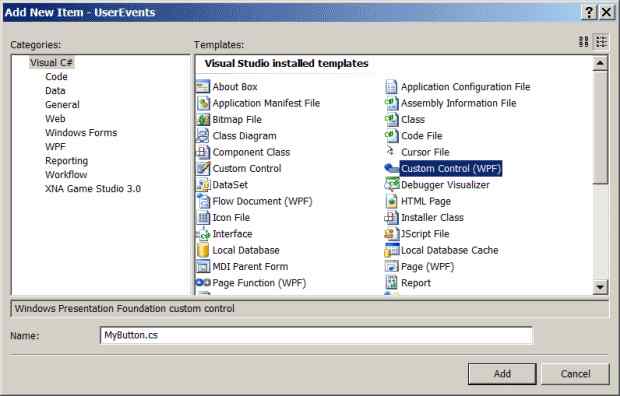Choose the Report template icon
620x396 pixels.
coord(391,283)
